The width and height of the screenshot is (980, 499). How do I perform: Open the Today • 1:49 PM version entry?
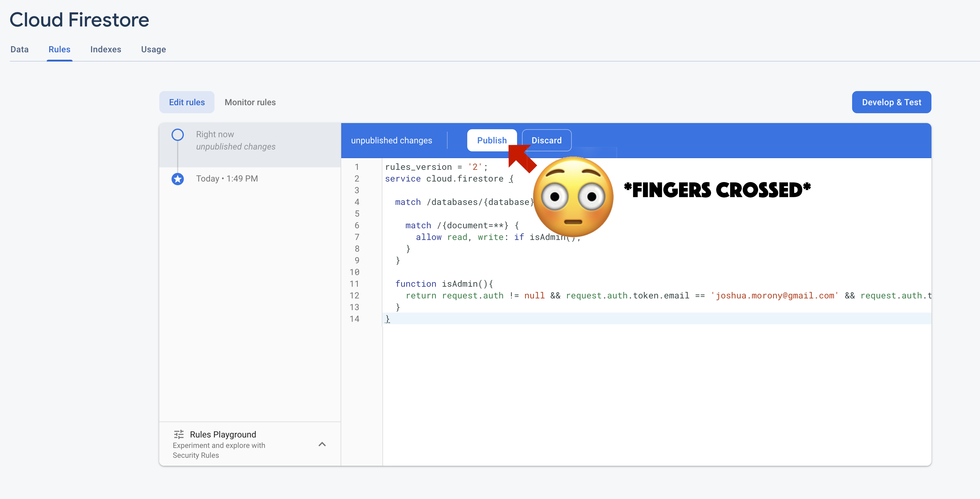click(x=227, y=178)
